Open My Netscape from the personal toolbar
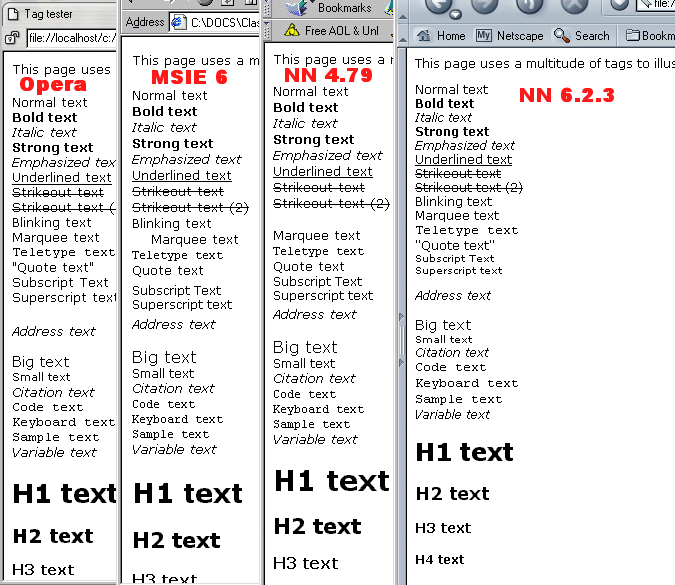Screen dimensions: 675x585 click(x=509, y=35)
